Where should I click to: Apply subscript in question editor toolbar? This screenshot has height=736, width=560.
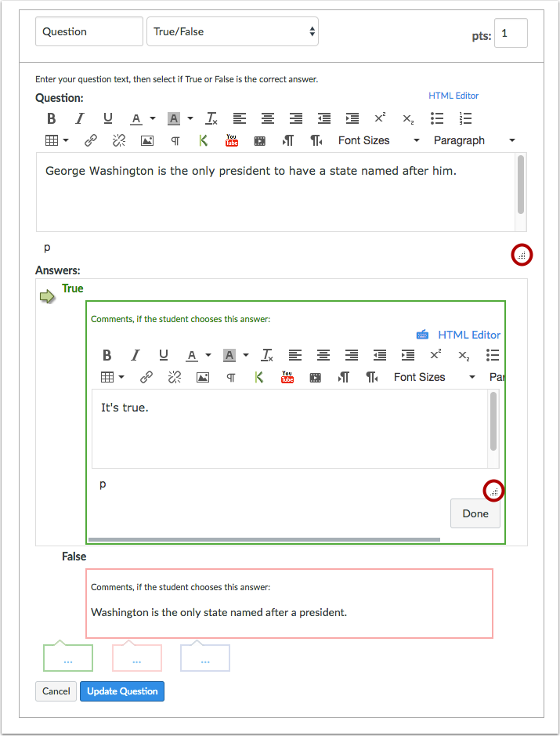pyautogui.click(x=409, y=120)
